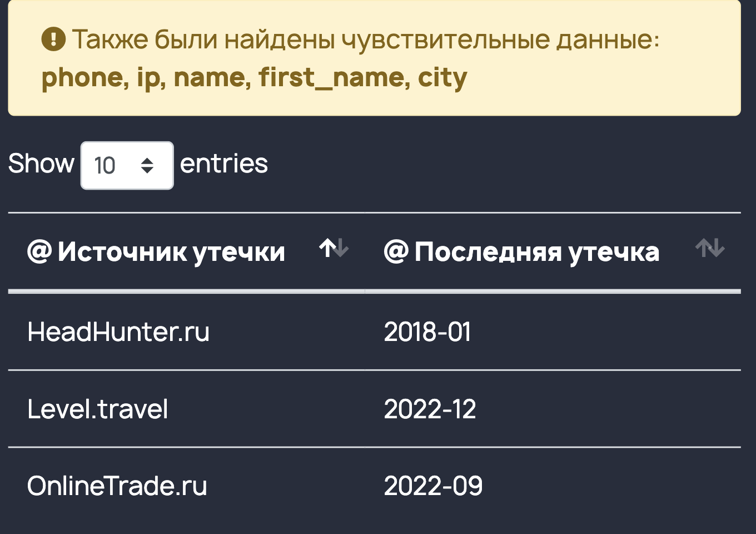Click the "entries" label text
The height and width of the screenshot is (534, 756).
tap(224, 164)
